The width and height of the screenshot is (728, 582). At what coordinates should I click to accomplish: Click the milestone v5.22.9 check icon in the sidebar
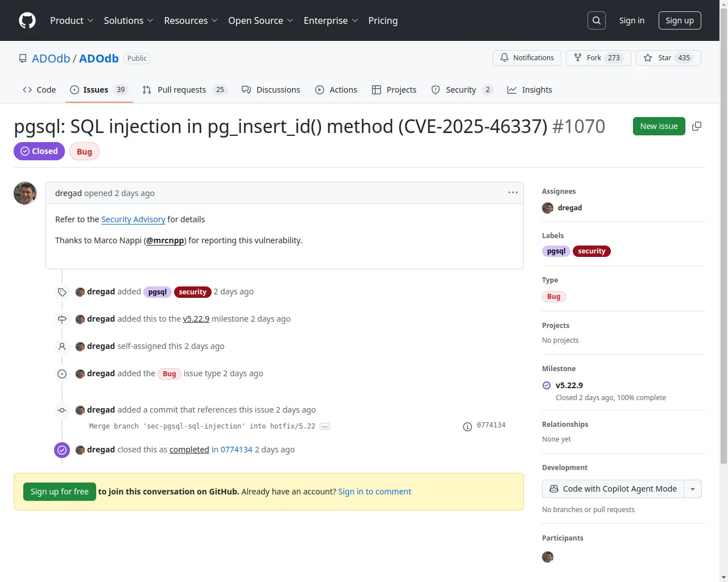[547, 385]
